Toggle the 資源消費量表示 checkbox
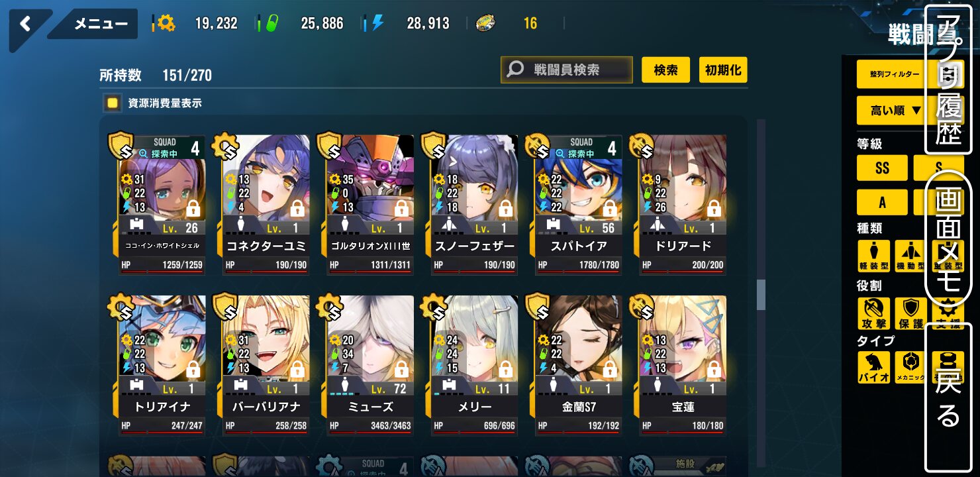Image resolution: width=980 pixels, height=477 pixels. [x=113, y=103]
